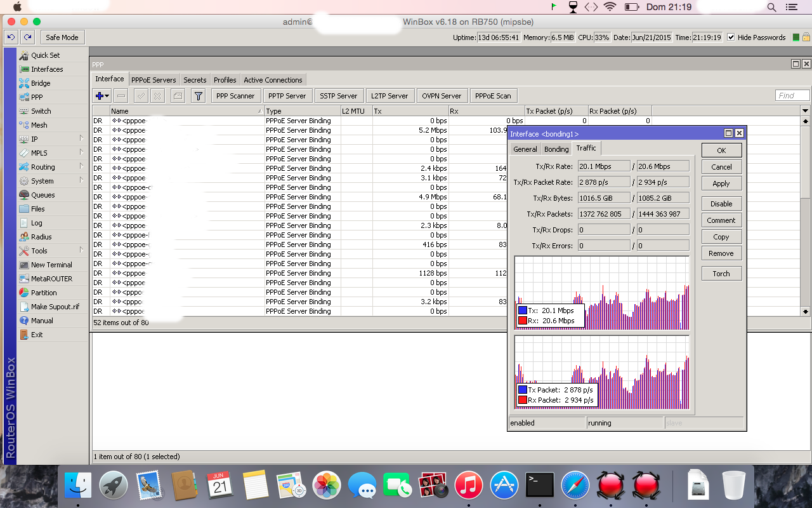Open Bonding tab in bonding1 dialog
This screenshot has height=508, width=812.
click(556, 149)
